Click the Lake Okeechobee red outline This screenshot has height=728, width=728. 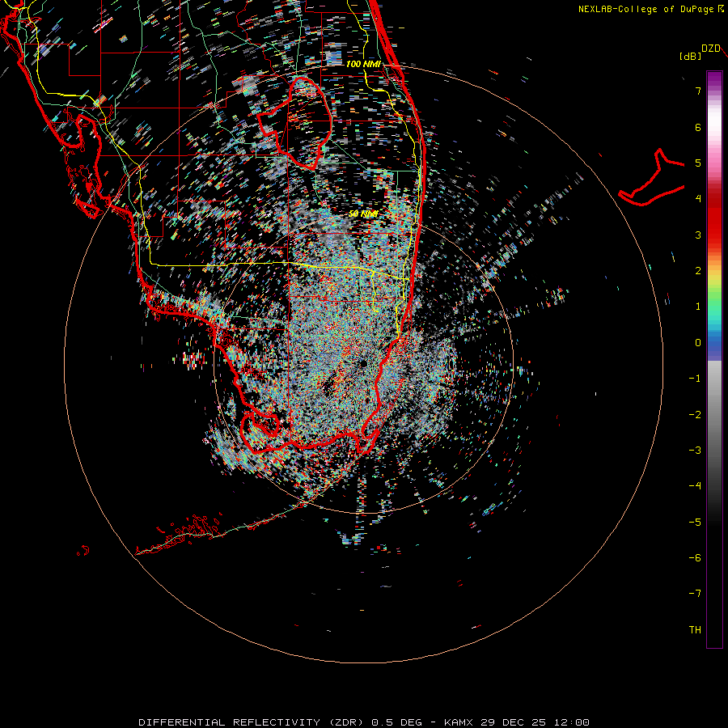pyautogui.click(x=294, y=123)
